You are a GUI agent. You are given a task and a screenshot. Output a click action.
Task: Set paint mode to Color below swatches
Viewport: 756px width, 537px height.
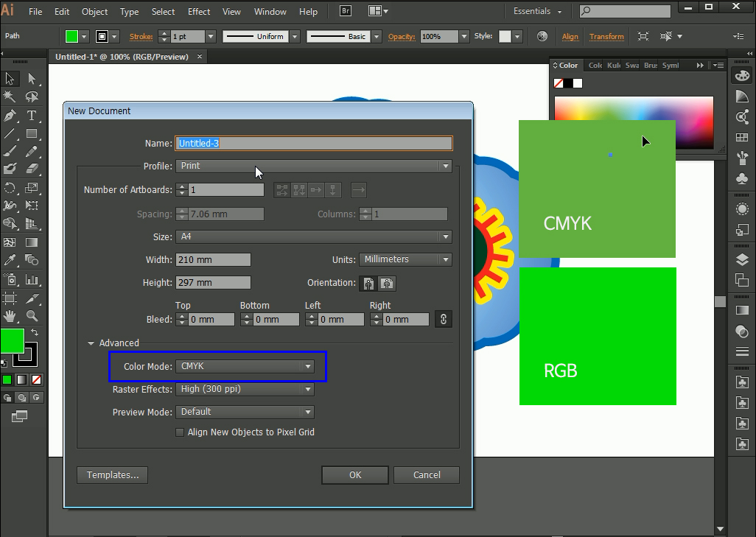[7, 380]
